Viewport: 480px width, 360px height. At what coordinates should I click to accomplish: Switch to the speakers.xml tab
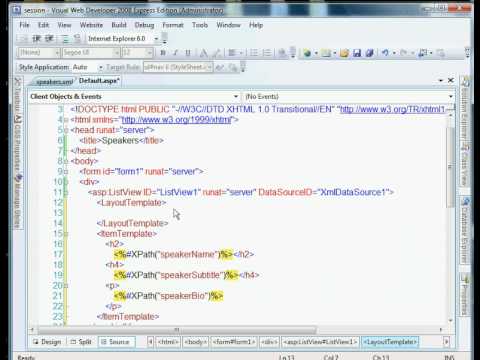point(54,82)
